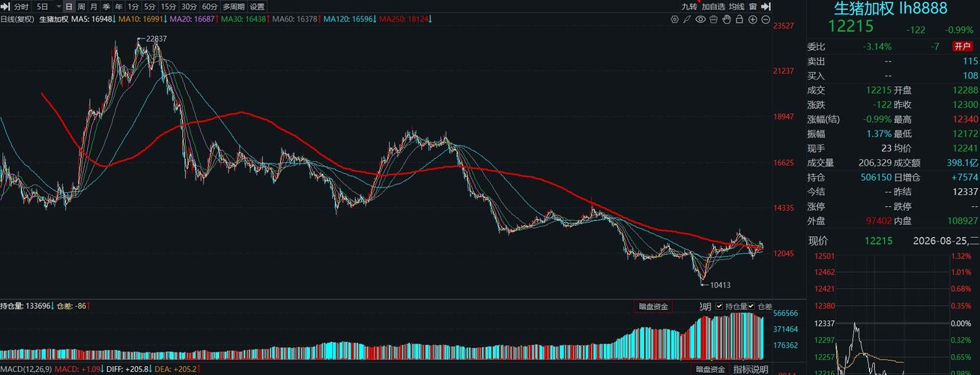Click the MA30: 16438 indicator label

pyautogui.click(x=244, y=19)
